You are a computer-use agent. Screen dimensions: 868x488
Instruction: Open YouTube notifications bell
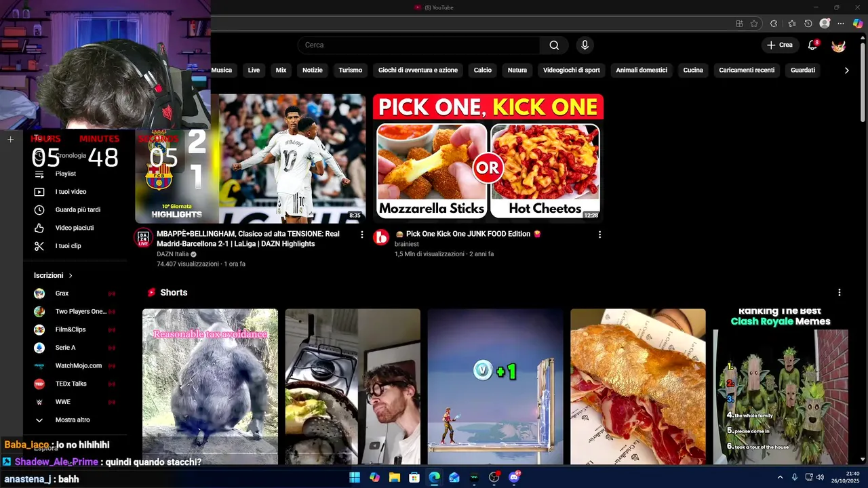(812, 45)
